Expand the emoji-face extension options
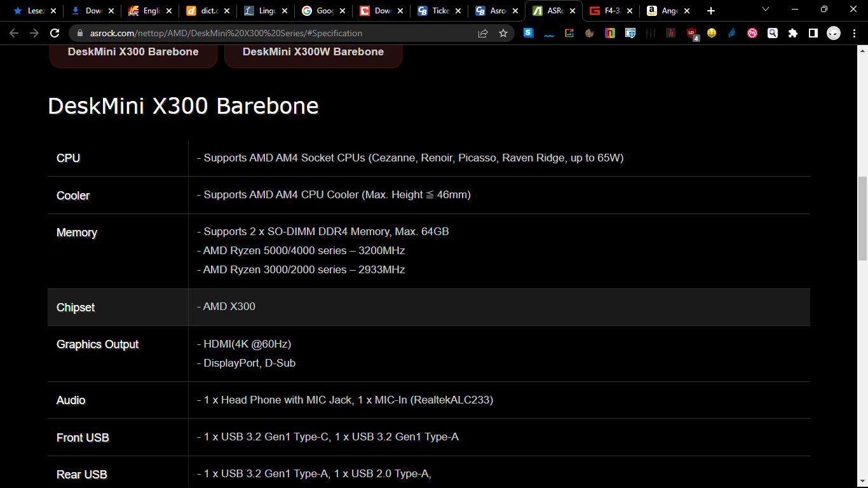This screenshot has height=488, width=868. tap(710, 33)
